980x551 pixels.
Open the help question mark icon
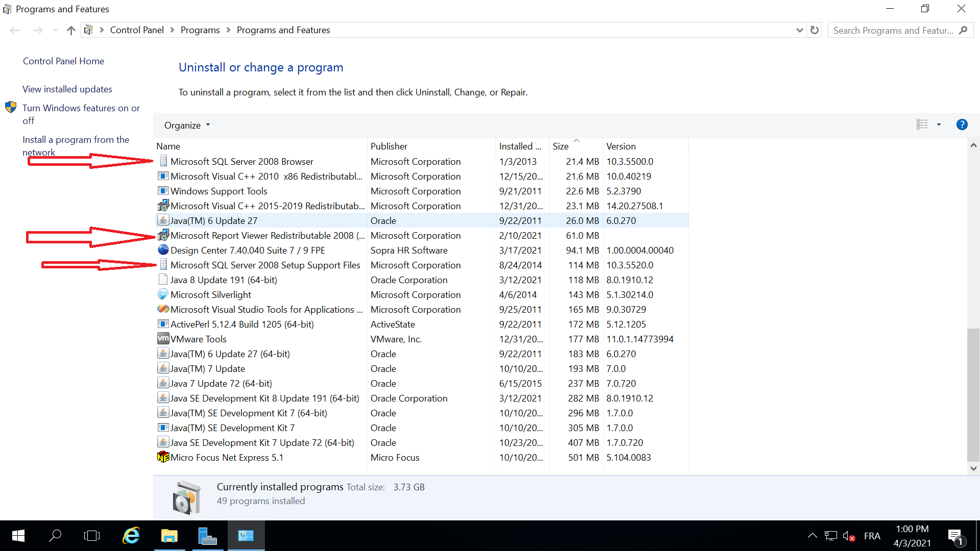coord(962,124)
